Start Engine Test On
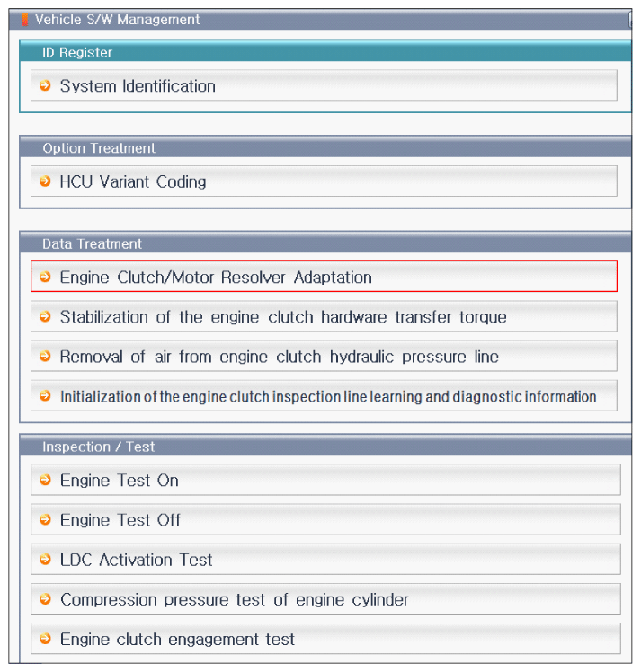641x672 pixels. point(325,480)
